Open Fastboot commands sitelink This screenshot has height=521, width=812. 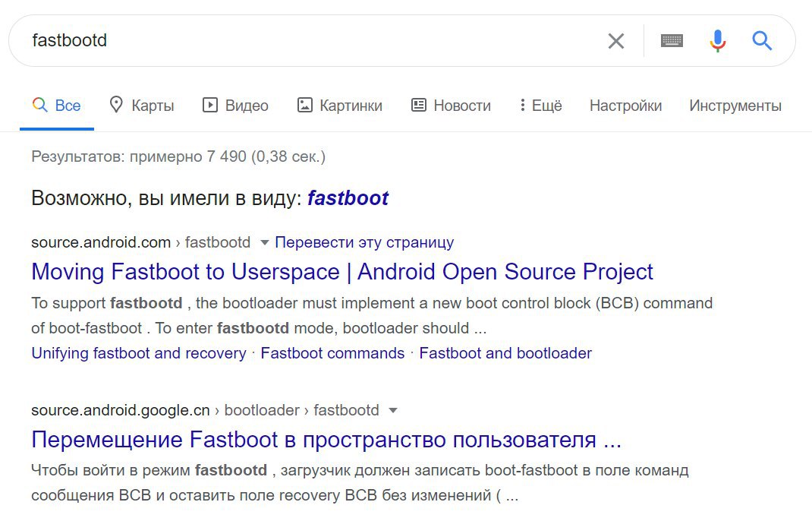(x=332, y=353)
